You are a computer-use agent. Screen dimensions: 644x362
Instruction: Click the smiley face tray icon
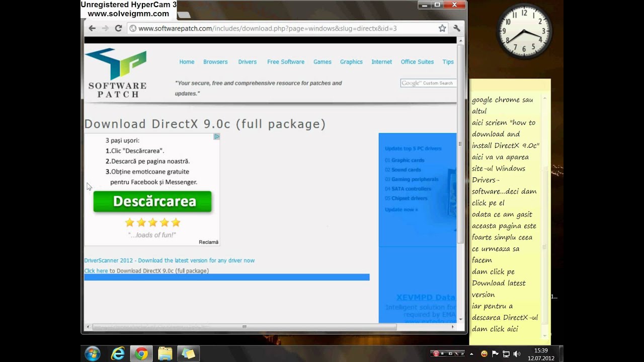(484, 354)
